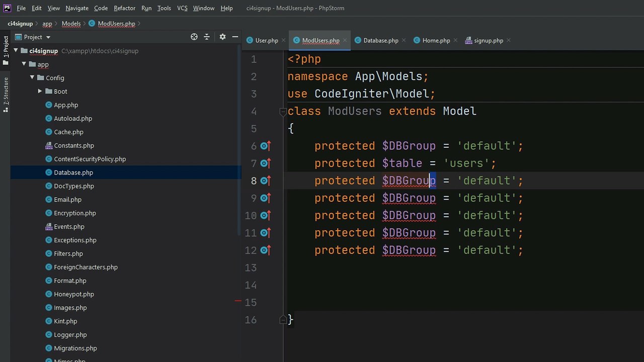Open the Refactor menu
Screen dimensions: 644x362
(x=124, y=8)
